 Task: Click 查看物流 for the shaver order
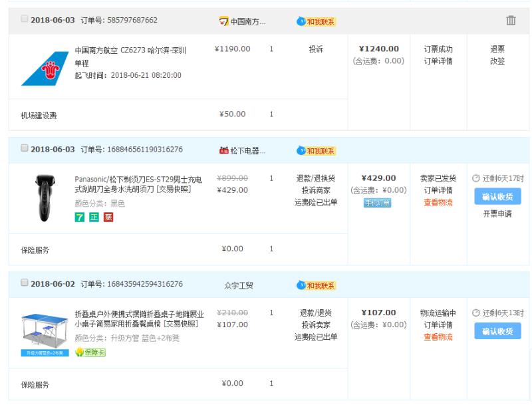[438, 202]
